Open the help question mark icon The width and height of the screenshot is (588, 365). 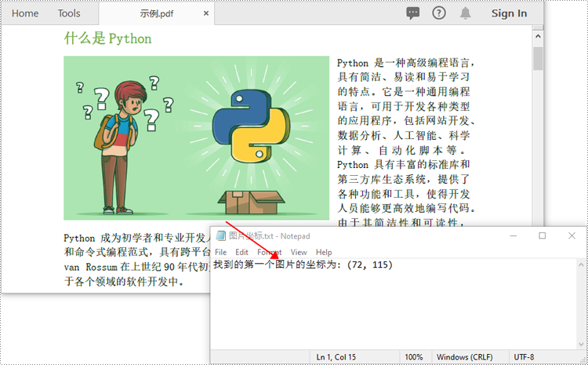[439, 13]
